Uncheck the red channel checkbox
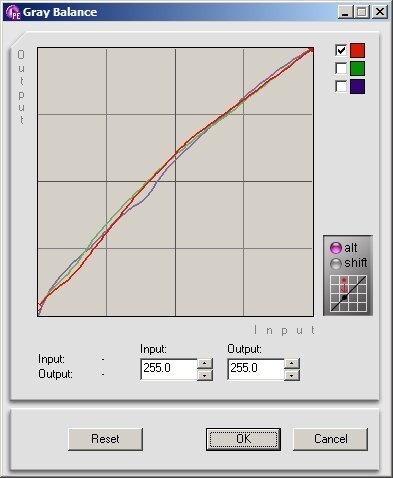Image resolution: width=393 pixels, height=478 pixels. [341, 50]
